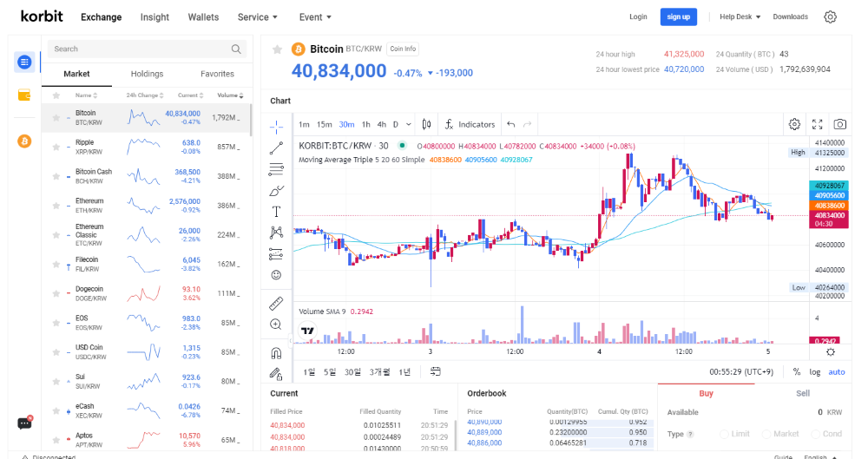The width and height of the screenshot is (868, 459).
Task: Change the candlestick chart type
Action: 427,125
